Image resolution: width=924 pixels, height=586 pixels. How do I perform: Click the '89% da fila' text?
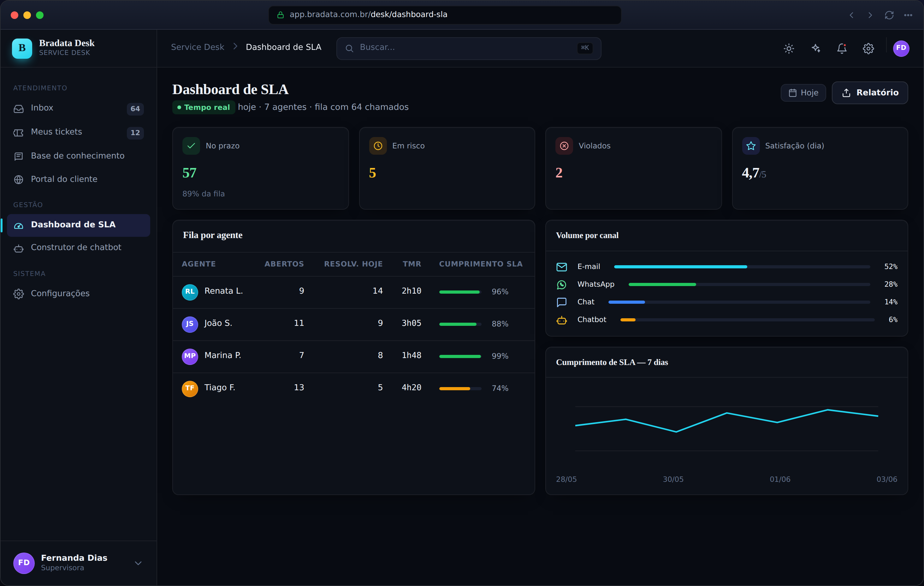point(203,194)
